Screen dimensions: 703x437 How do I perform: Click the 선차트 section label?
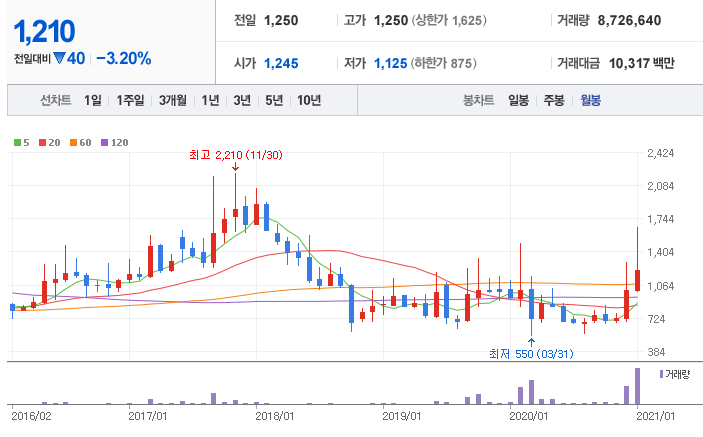(x=56, y=100)
